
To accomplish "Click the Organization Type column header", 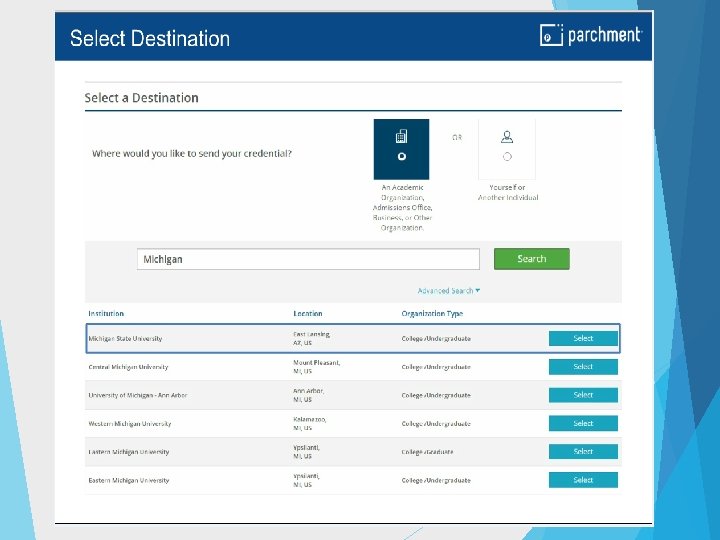I will tap(432, 314).
